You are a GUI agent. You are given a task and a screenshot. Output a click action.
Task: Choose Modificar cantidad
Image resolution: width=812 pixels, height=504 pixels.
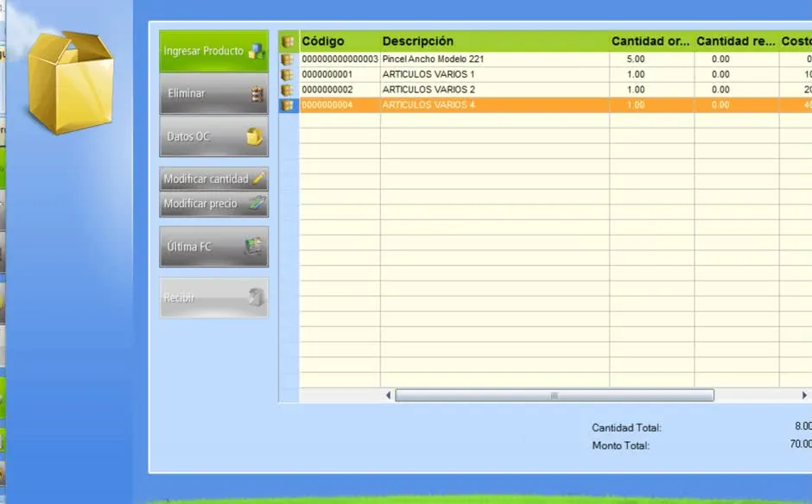click(214, 179)
